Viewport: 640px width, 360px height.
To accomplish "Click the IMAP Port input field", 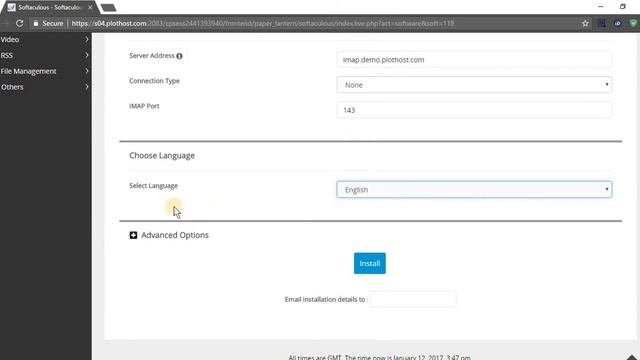I will [x=474, y=110].
